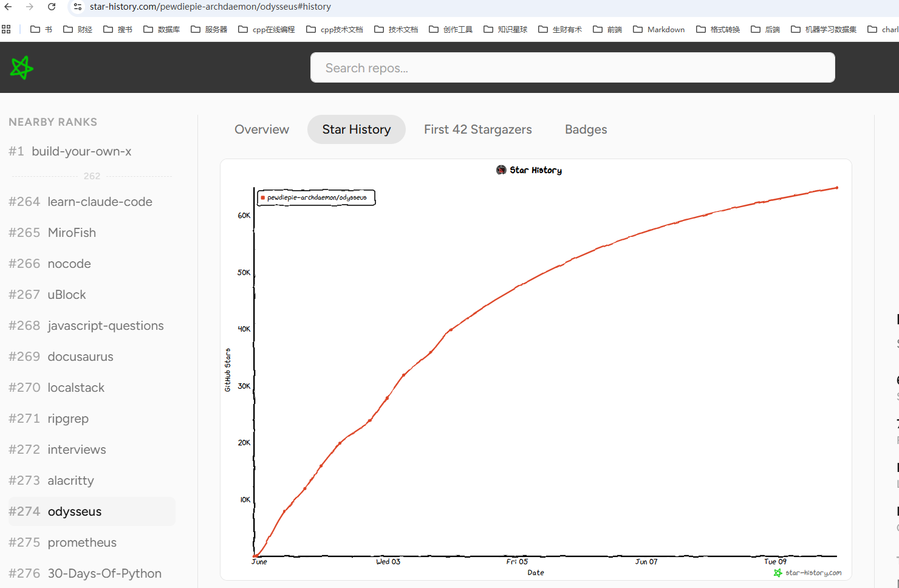The width and height of the screenshot is (899, 588).
Task: Click the 'GitHub Stars' y-axis title
Action: (x=228, y=370)
